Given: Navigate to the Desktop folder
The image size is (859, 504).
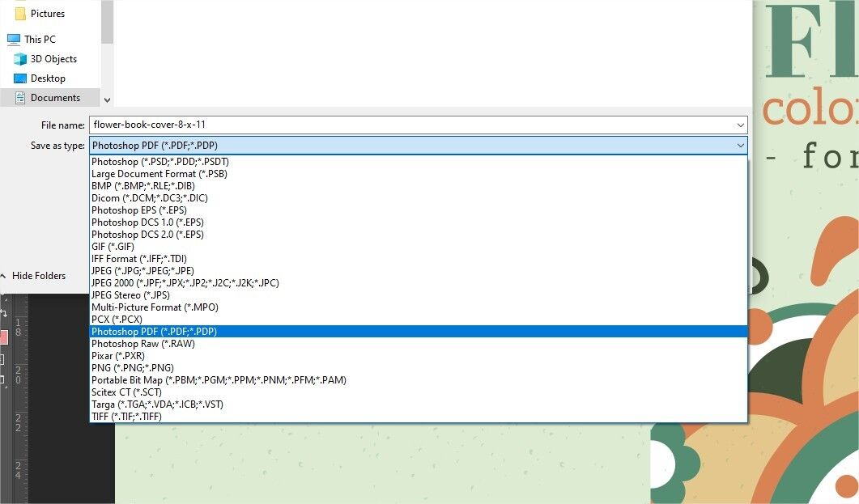Looking at the screenshot, I should (48, 78).
